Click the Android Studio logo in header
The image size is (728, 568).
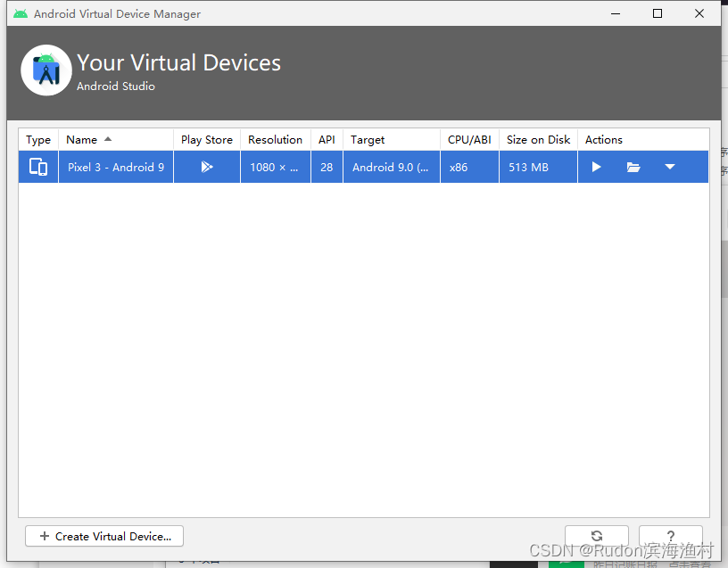[x=46, y=70]
